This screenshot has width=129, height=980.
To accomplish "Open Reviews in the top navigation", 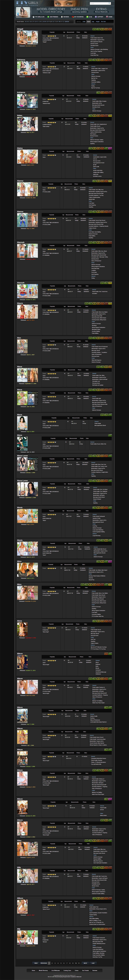I will coord(65,17).
